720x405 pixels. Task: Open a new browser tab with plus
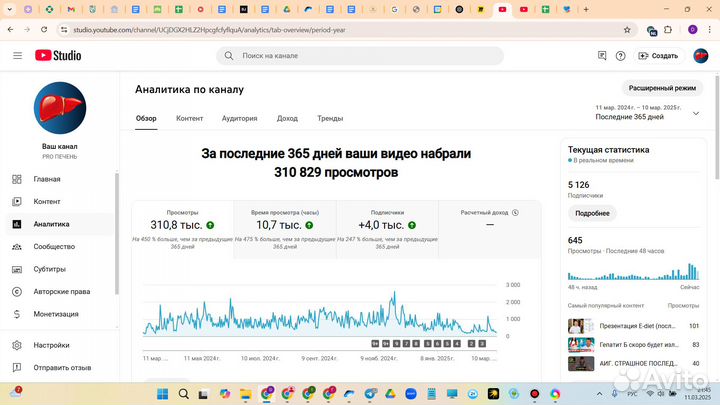click(586, 9)
